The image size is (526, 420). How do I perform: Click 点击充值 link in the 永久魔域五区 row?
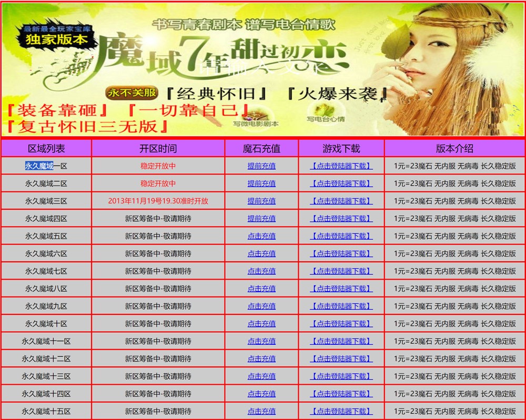(261, 236)
